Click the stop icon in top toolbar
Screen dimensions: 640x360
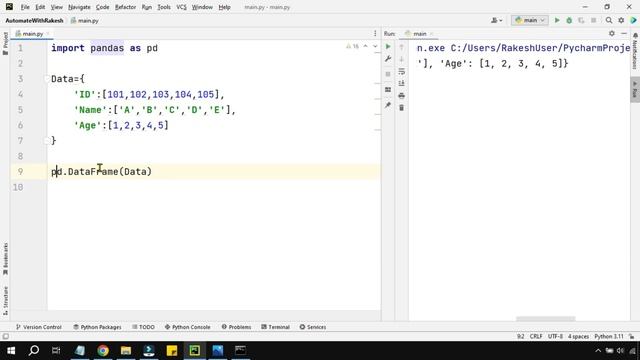point(593,20)
